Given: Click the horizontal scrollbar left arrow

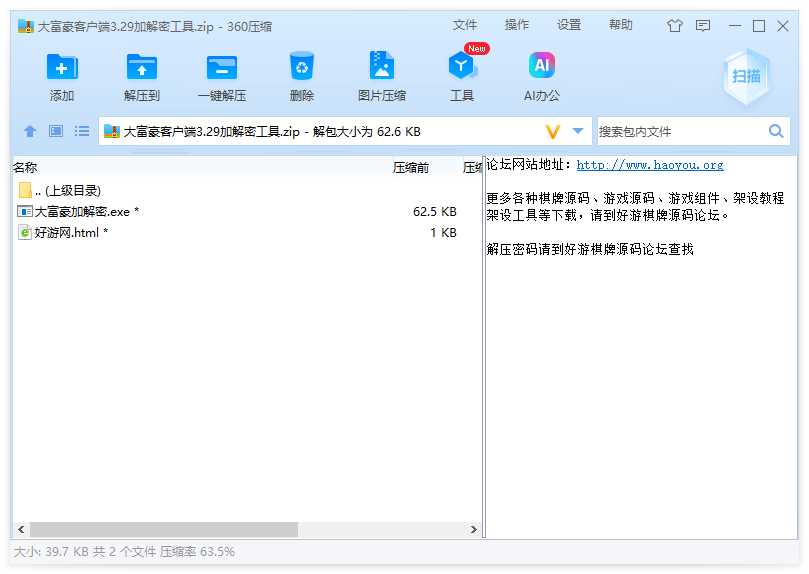Looking at the screenshot, I should coord(21,529).
